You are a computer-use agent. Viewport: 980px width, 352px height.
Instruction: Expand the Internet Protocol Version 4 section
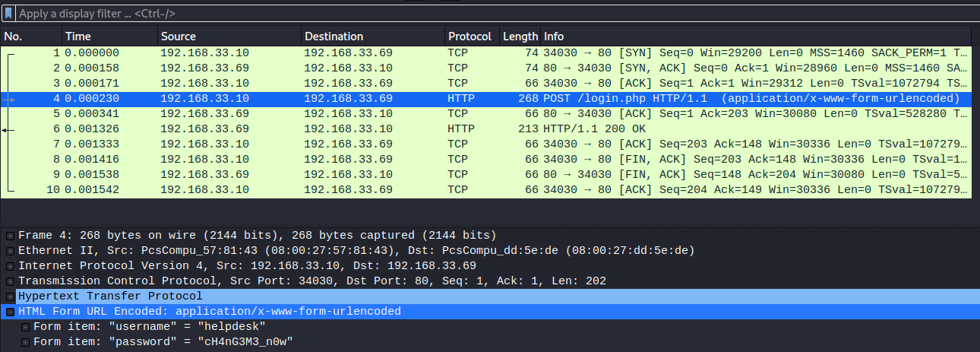pos(10,266)
